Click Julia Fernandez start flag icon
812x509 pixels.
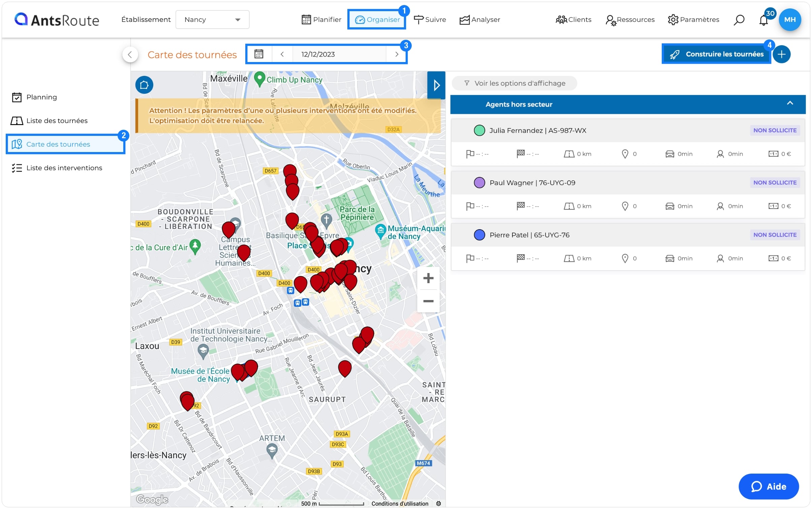(470, 154)
